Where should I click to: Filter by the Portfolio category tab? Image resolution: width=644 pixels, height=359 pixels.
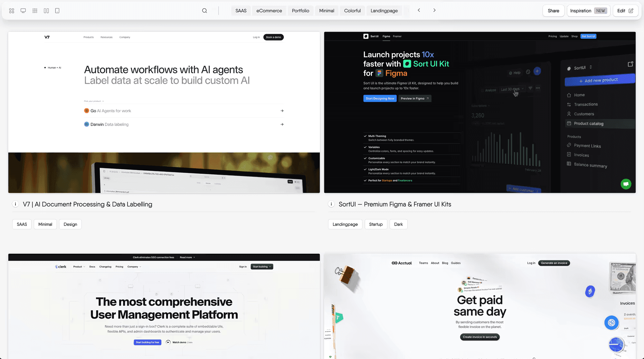coord(300,11)
